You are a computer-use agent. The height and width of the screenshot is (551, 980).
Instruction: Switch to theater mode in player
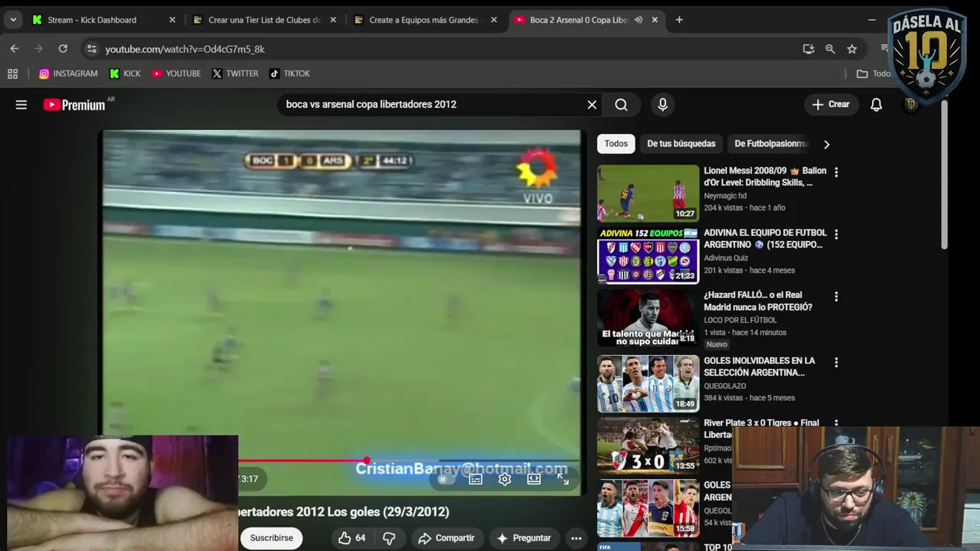[x=534, y=479]
